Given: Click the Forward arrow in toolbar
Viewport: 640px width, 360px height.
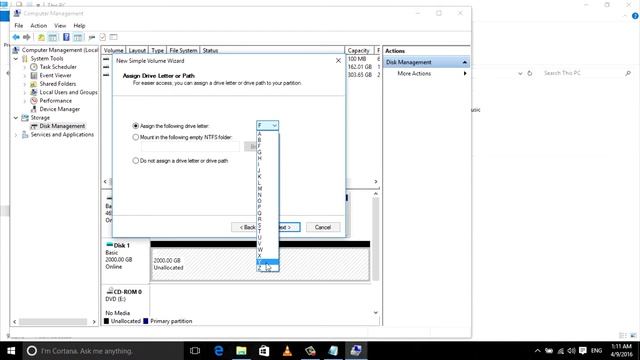Looking at the screenshot, I should (x=27, y=37).
